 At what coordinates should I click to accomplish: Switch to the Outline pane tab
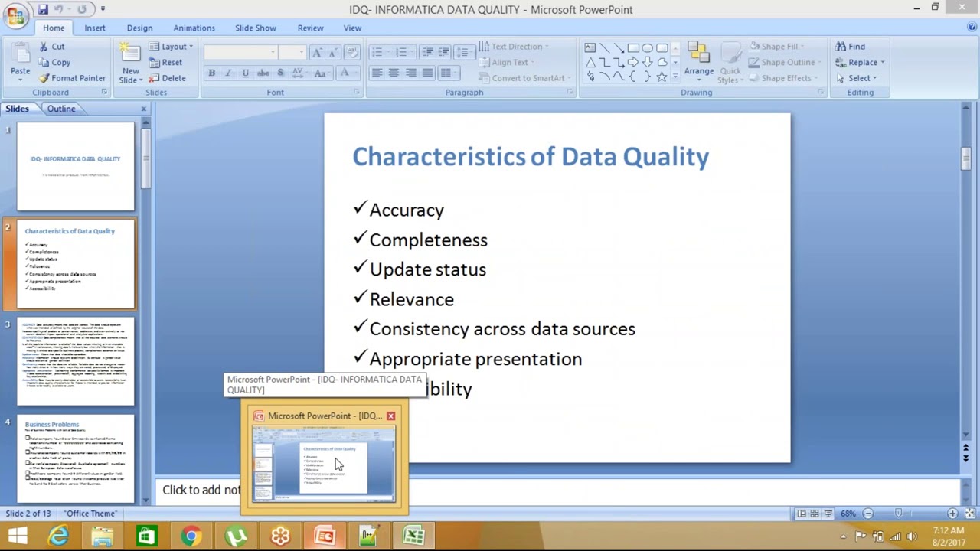(x=61, y=109)
